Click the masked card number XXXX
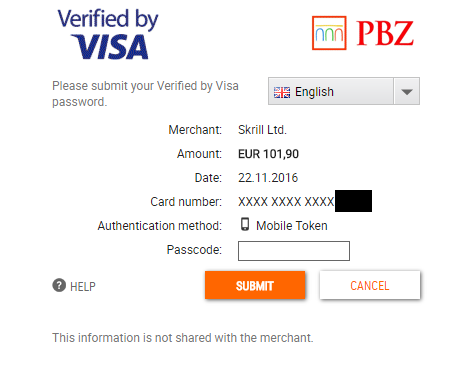 (286, 202)
